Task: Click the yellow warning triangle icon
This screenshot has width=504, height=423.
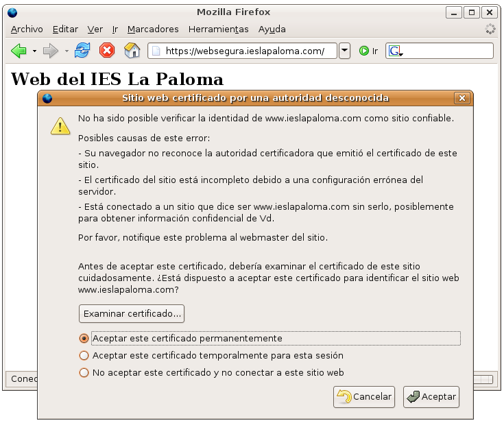Action: (60, 126)
